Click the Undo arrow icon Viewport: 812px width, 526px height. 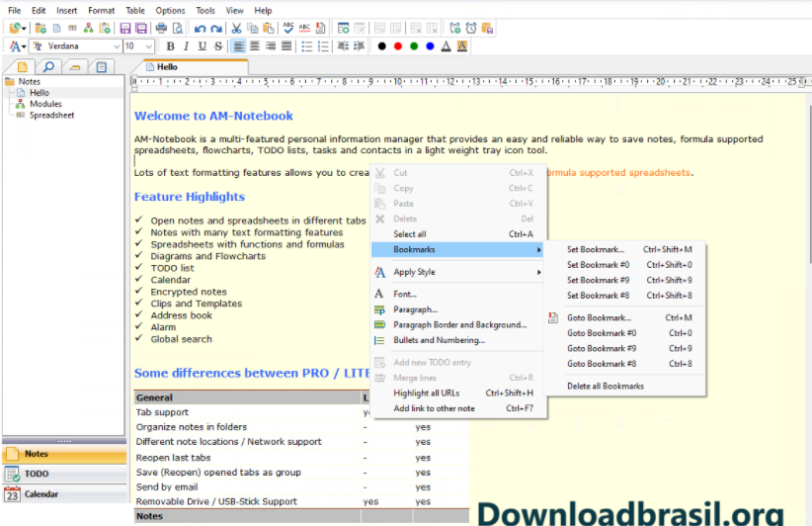point(201,29)
